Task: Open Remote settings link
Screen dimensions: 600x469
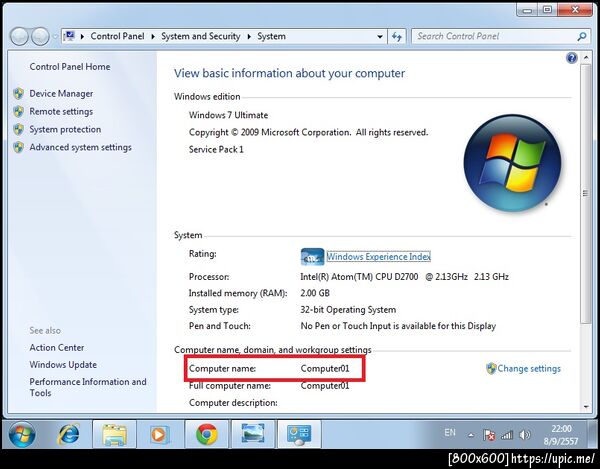Action: pos(61,112)
